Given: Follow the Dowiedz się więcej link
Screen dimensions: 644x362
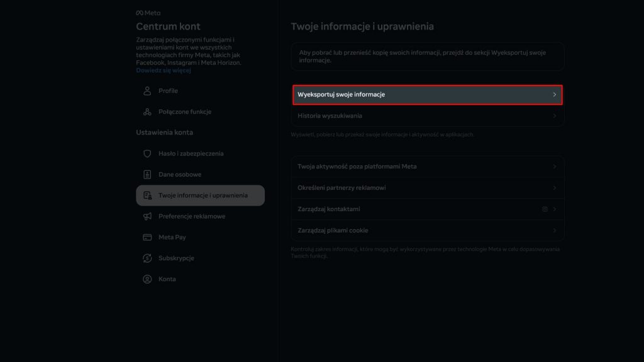Looking at the screenshot, I should point(164,70).
